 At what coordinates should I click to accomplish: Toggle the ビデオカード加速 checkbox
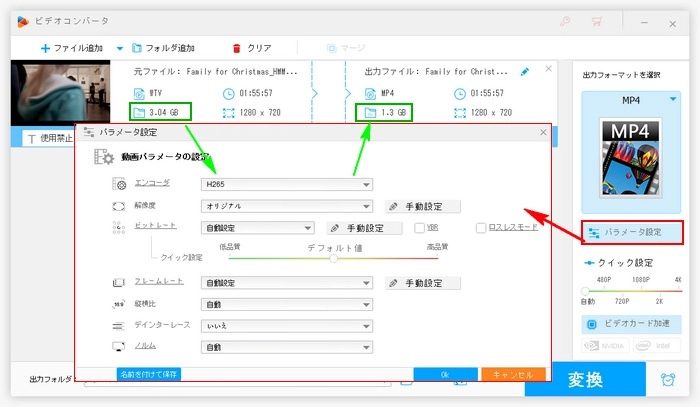[590, 325]
